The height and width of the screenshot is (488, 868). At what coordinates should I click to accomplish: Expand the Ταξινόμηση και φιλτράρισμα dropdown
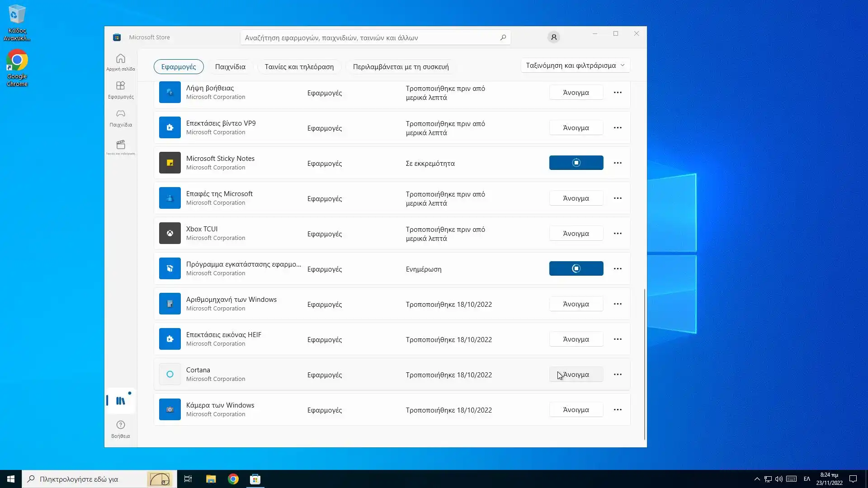pos(575,66)
